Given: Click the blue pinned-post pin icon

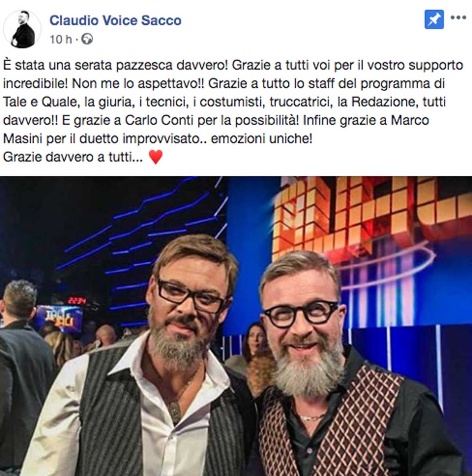Looking at the screenshot, I should tap(434, 20).
